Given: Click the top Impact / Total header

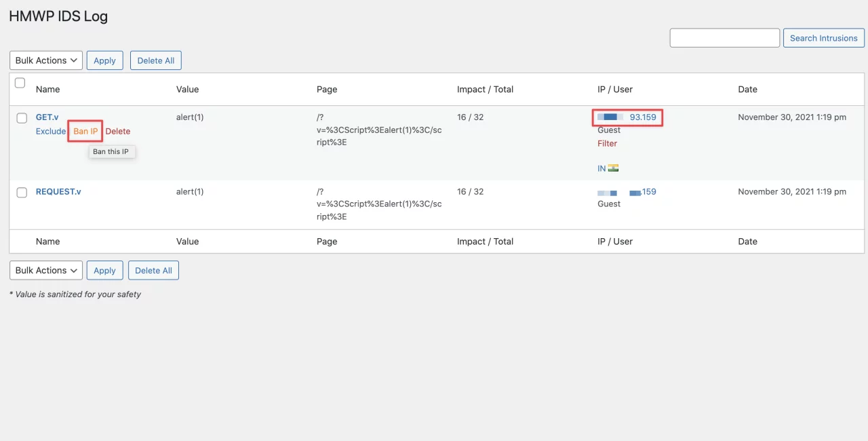Looking at the screenshot, I should [x=485, y=90].
